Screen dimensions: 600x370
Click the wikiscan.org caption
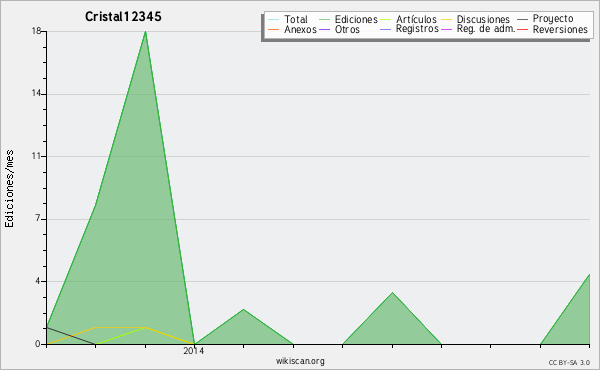300,361
